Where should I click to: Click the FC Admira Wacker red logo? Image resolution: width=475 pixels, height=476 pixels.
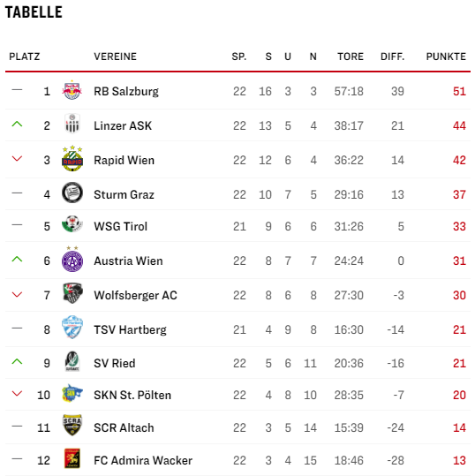(x=72, y=458)
